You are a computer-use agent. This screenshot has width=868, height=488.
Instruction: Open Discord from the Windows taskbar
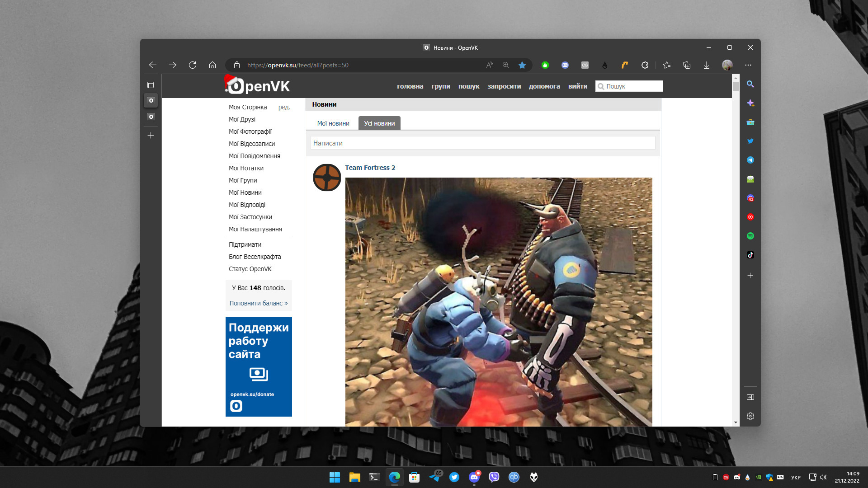click(x=474, y=477)
